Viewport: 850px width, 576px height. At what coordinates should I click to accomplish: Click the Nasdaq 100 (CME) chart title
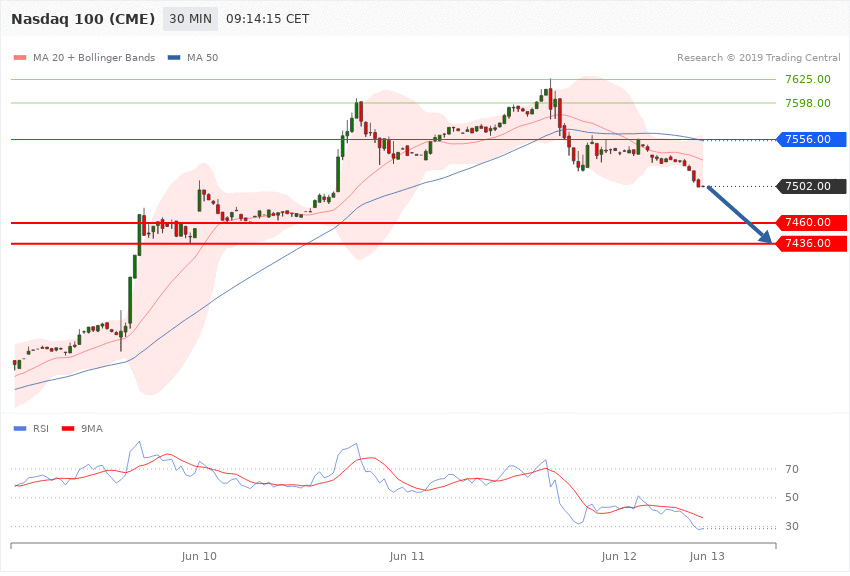tap(83, 19)
